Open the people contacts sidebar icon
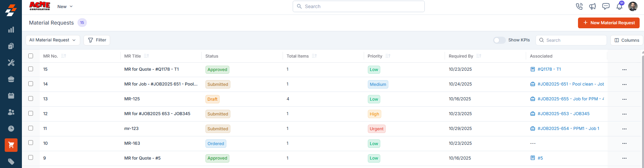Image resolution: width=644 pixels, height=168 pixels. [11, 112]
